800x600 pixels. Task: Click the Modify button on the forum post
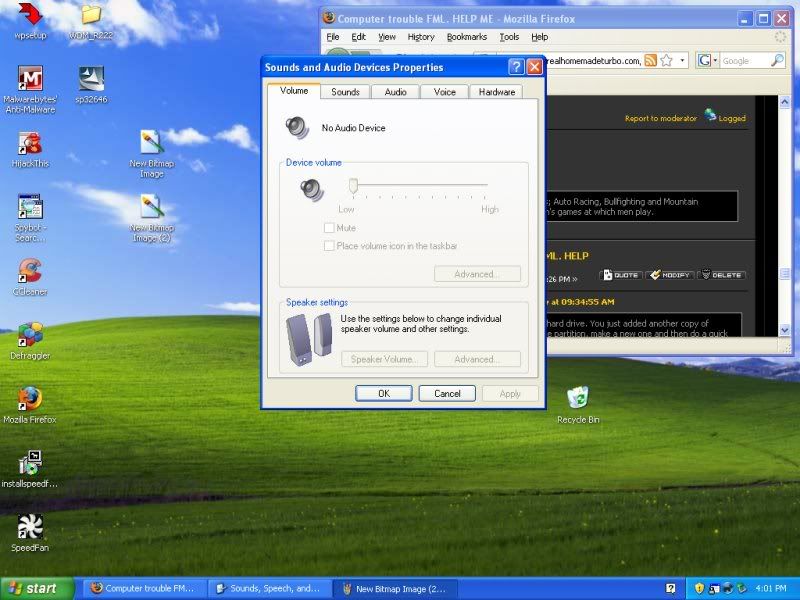point(670,275)
